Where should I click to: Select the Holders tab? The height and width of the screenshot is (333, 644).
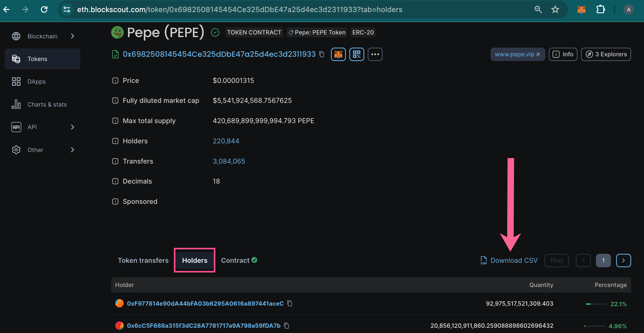tap(195, 260)
